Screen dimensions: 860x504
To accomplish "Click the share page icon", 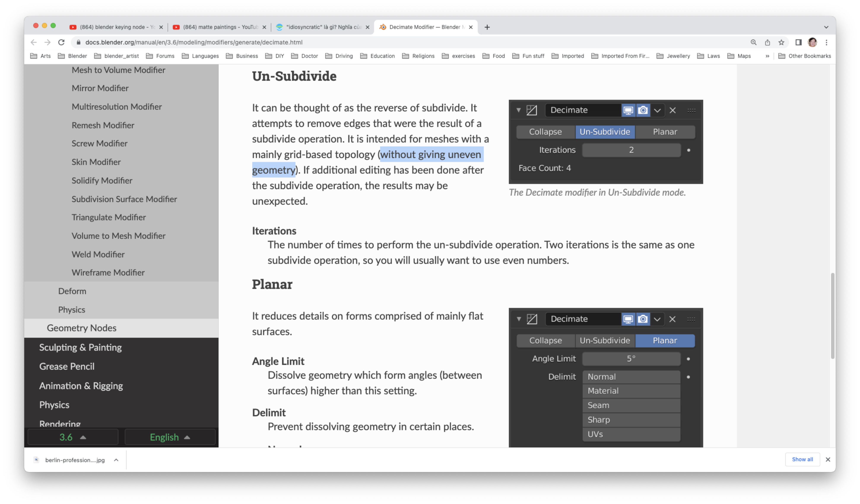I will click(768, 42).
